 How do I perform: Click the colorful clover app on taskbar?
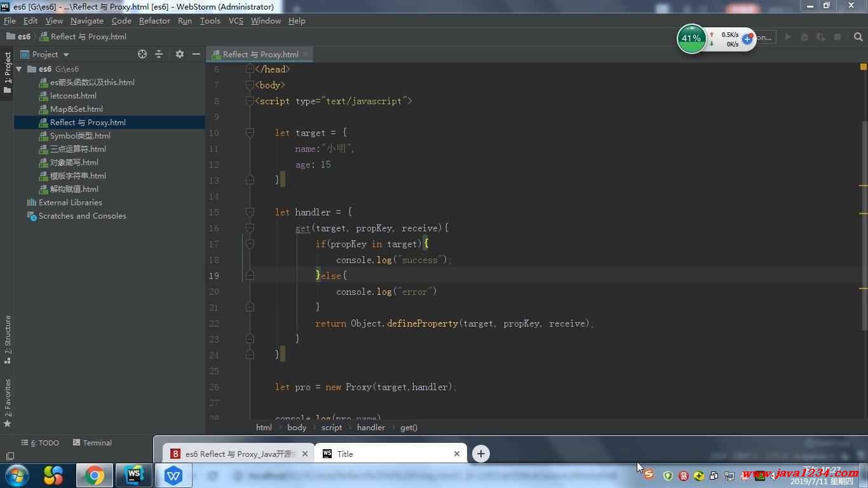click(54, 475)
